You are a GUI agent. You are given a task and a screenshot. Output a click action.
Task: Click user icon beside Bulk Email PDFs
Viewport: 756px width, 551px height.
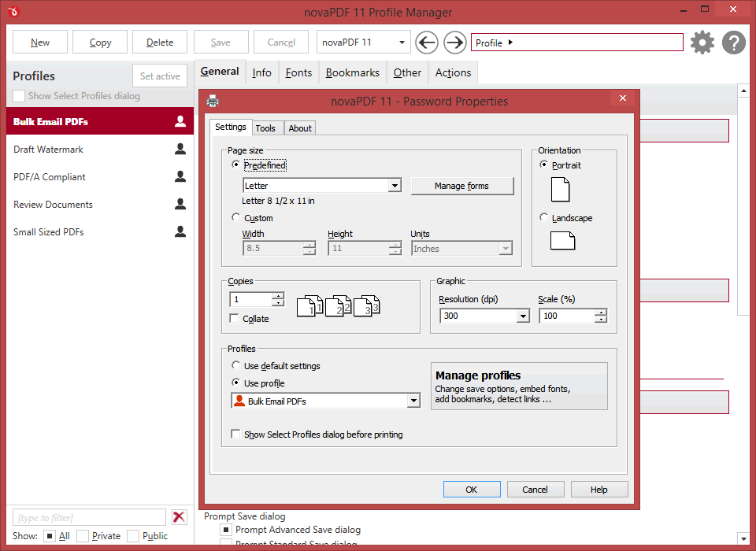coord(180,121)
